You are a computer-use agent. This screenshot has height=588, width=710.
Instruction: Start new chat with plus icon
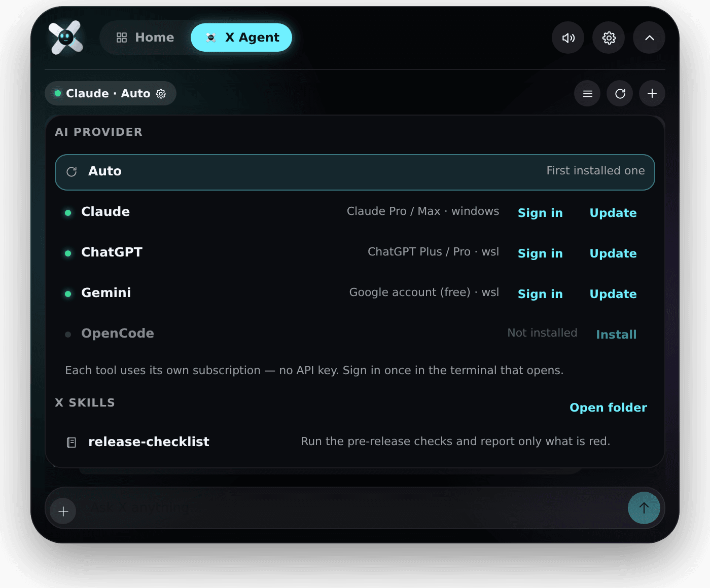(x=652, y=93)
